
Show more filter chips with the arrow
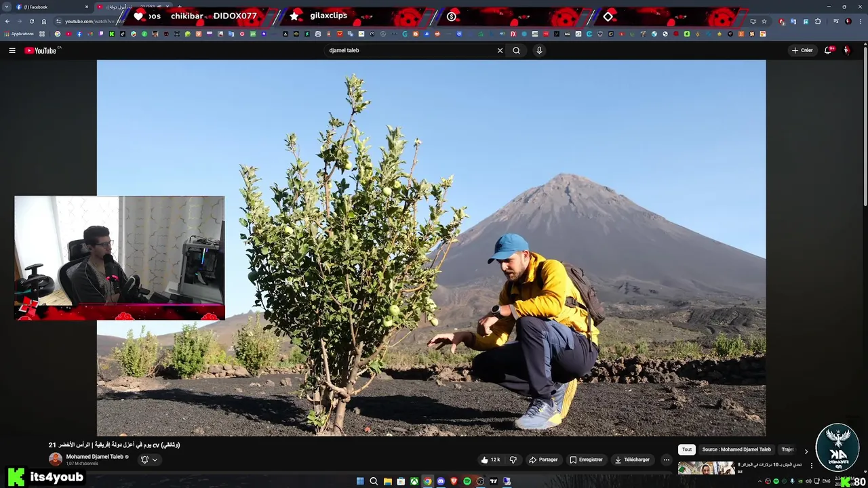[806, 451]
